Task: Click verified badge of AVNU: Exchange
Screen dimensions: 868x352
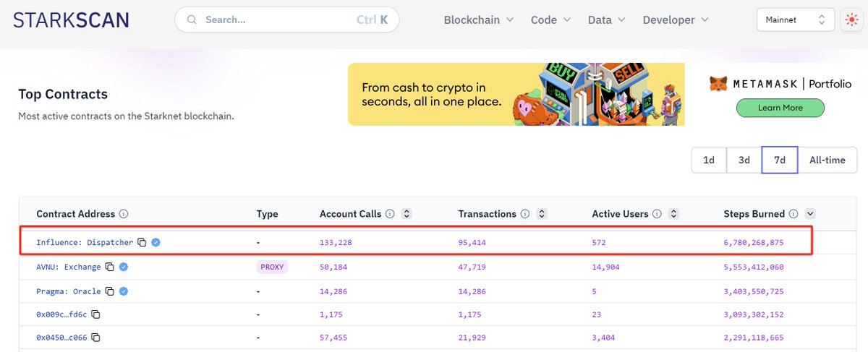Action: click(123, 267)
